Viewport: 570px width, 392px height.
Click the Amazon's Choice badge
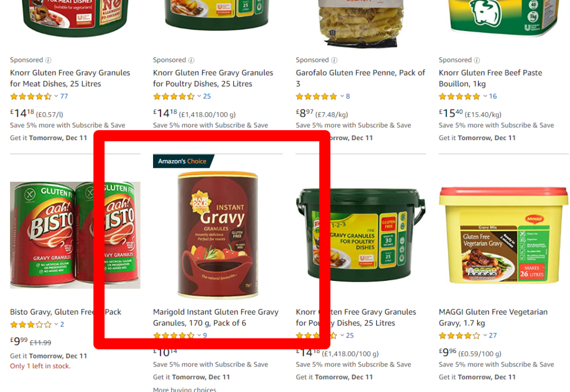click(x=183, y=161)
